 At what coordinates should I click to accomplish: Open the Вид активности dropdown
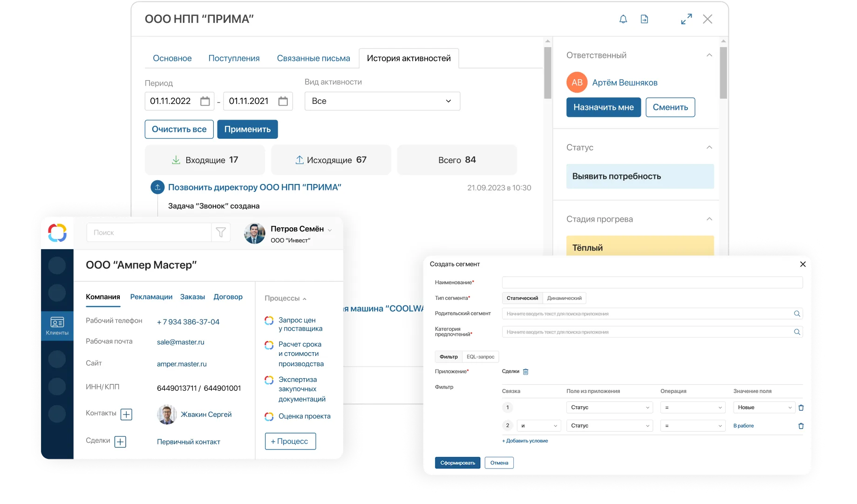point(382,101)
